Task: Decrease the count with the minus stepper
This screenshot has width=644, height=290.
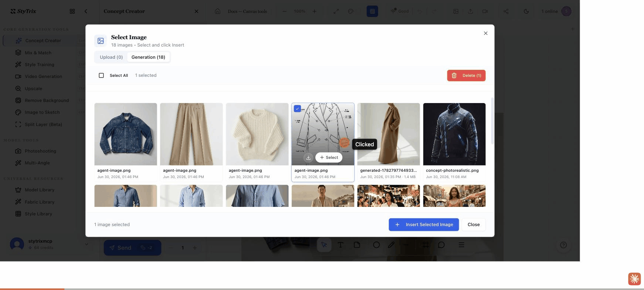Action: click(171, 248)
